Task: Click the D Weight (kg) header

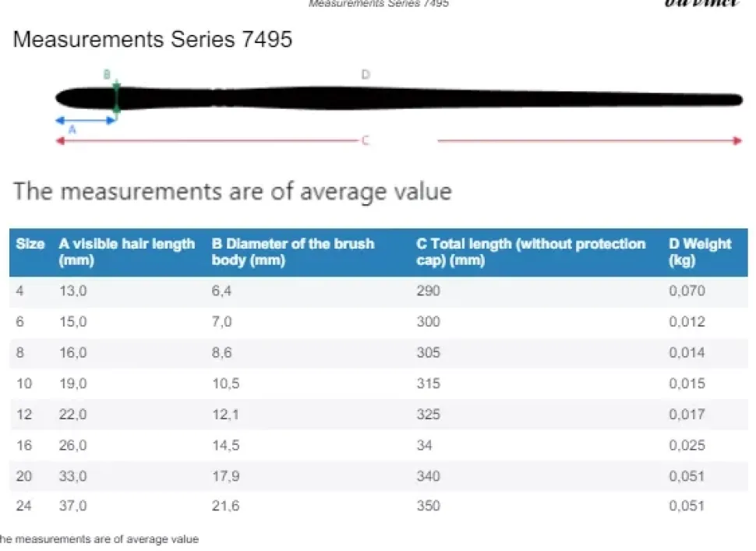Action: pos(700,252)
